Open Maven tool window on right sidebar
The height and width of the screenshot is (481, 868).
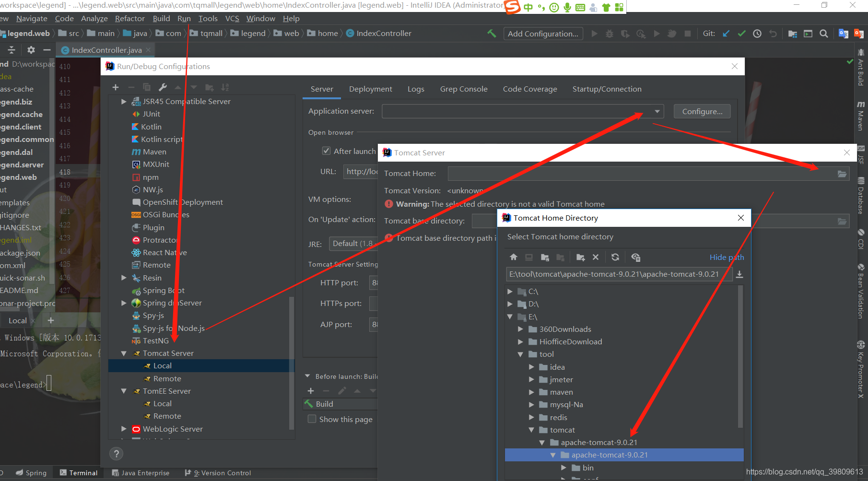[x=861, y=116]
